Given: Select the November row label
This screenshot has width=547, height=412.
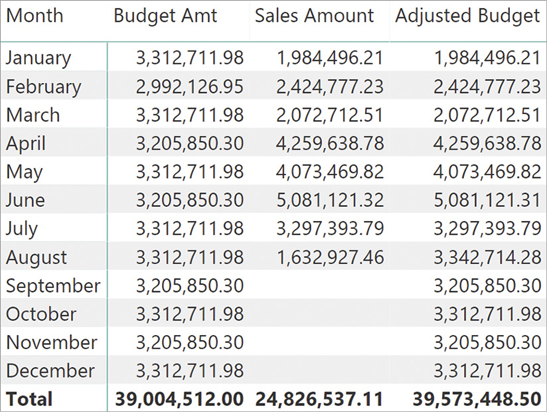Looking at the screenshot, I should coord(51,342).
